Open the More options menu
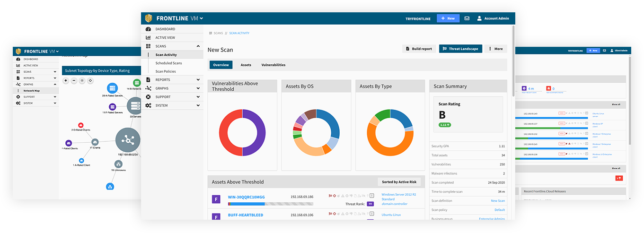Screen dimensions: 644x233 click(495, 49)
